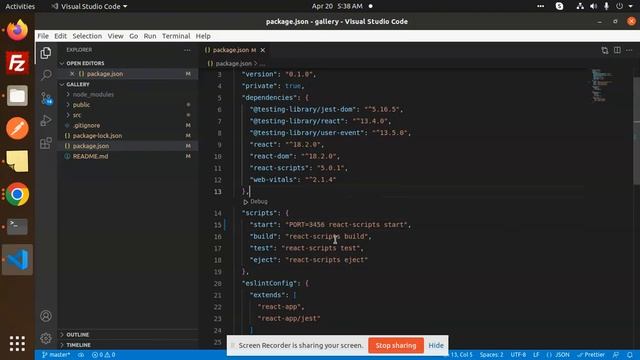Click the UTF-8 encoding indicator
The width and height of the screenshot is (640, 360).
tap(518, 355)
